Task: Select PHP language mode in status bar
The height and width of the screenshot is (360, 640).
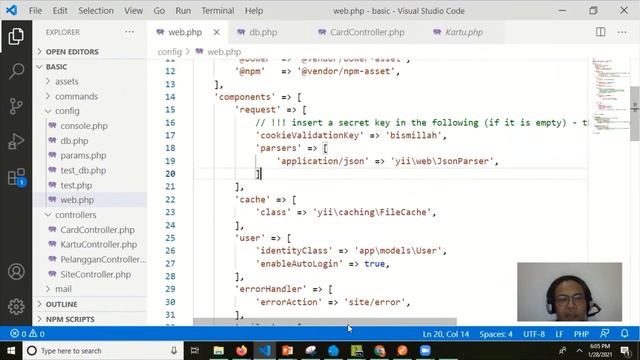Action: tap(581, 334)
